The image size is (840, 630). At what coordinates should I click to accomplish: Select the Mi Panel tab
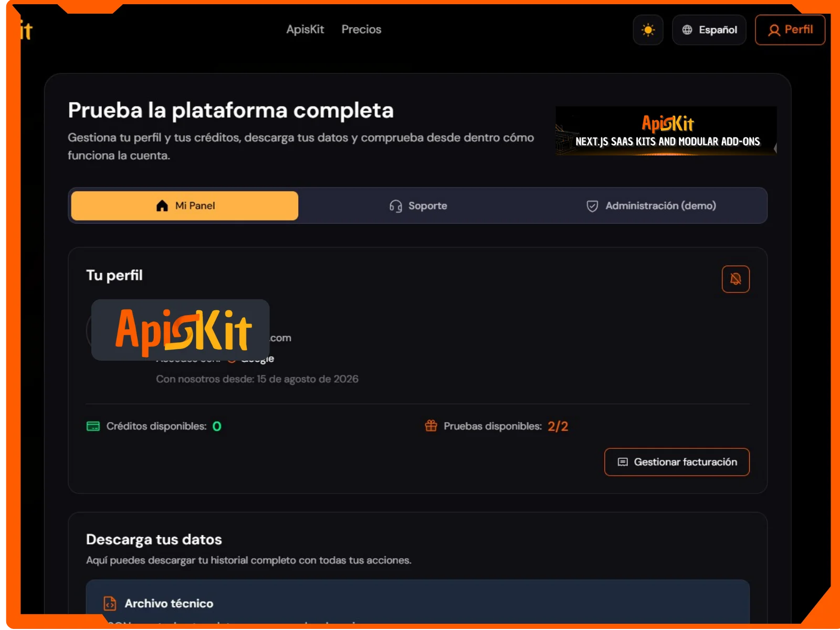185,206
